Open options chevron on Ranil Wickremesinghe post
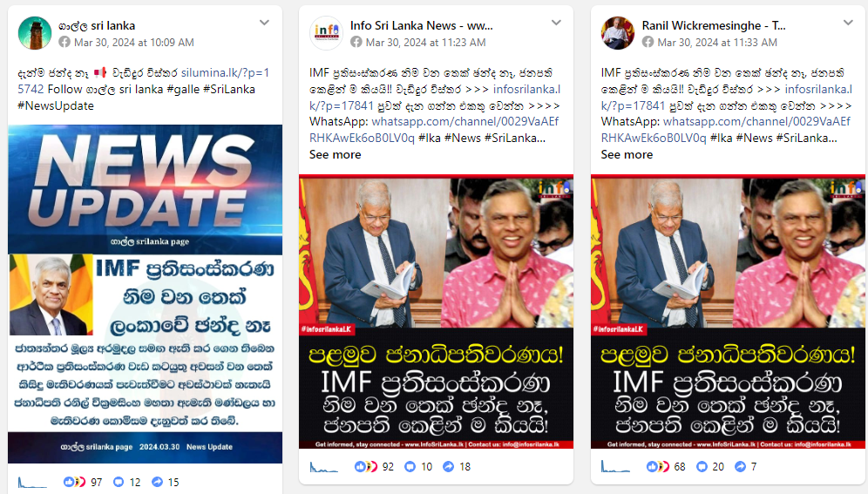Image resolution: width=868 pixels, height=494 pixels. click(x=847, y=23)
